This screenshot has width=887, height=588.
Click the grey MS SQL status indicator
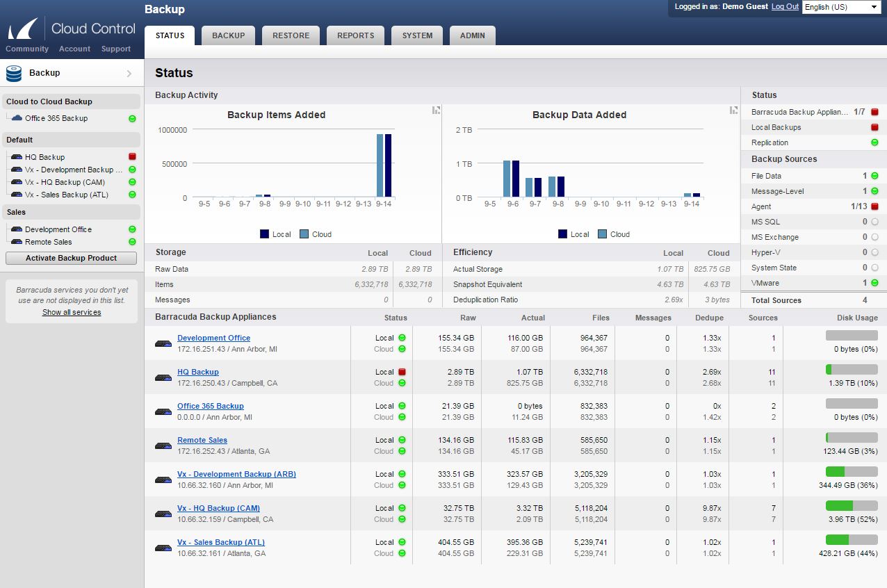pyautogui.click(x=874, y=222)
